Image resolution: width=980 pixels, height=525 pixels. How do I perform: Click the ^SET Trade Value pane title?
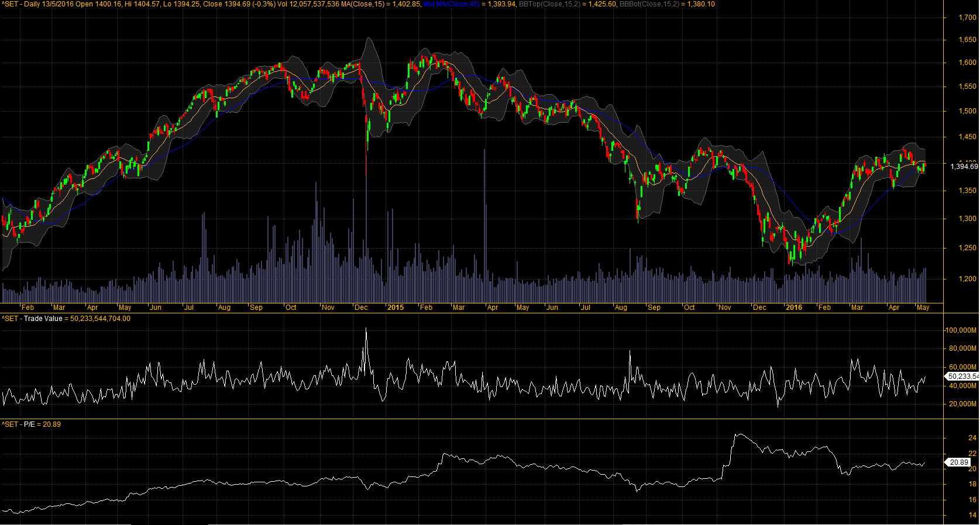click(x=35, y=319)
